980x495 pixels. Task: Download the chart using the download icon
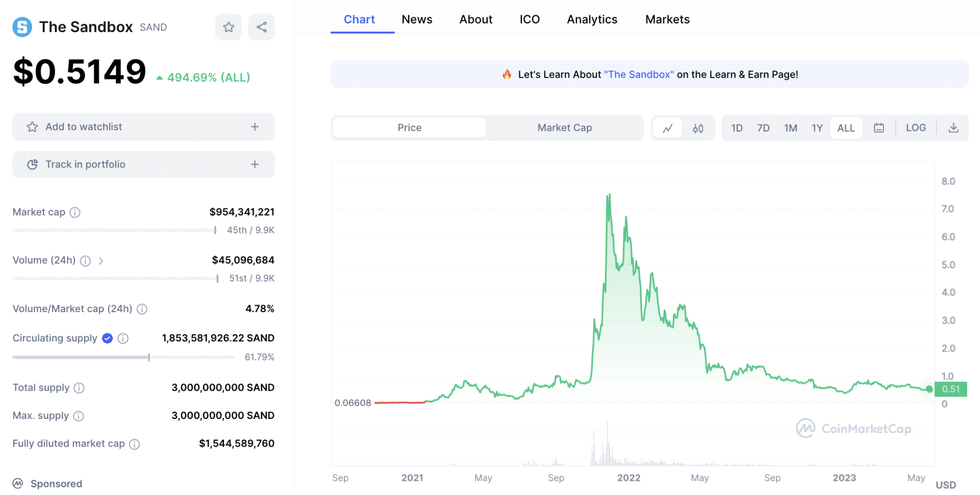954,128
